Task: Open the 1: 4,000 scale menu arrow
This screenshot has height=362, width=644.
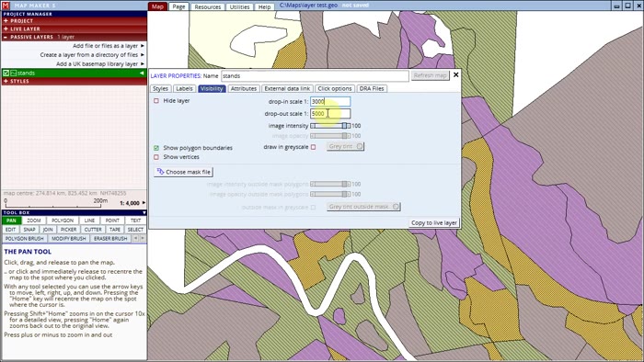Action: 144,202
